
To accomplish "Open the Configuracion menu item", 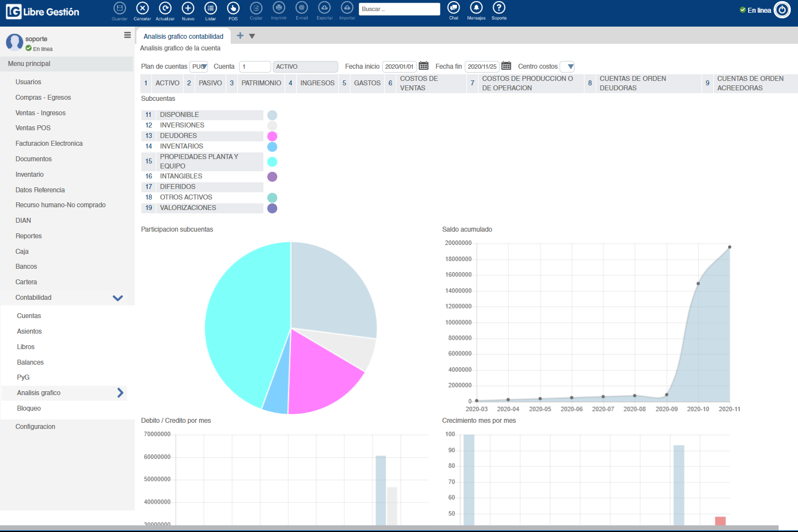I will (x=35, y=427).
